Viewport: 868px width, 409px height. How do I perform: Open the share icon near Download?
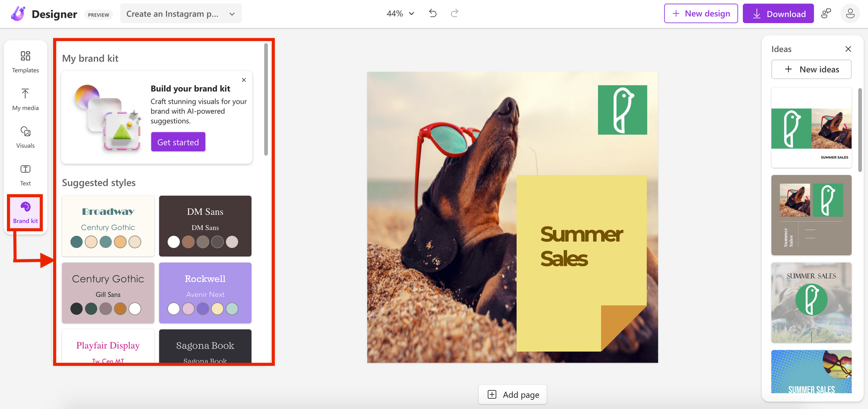point(826,13)
